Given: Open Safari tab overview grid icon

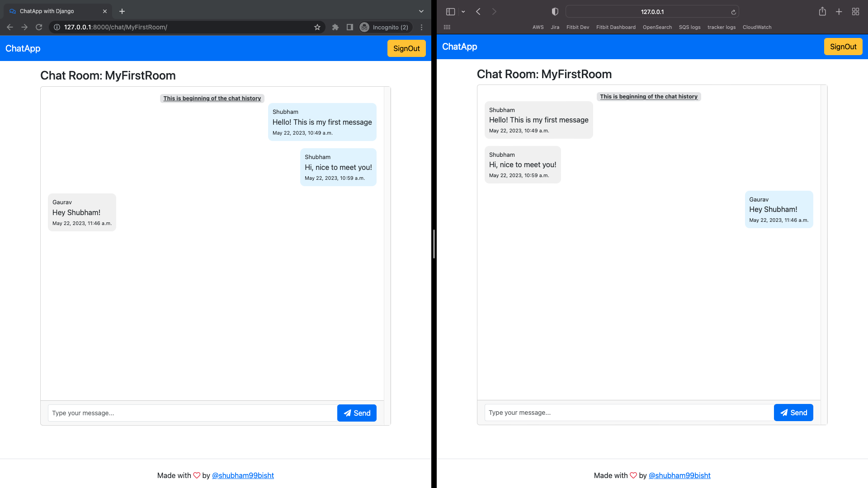Looking at the screenshot, I should pos(855,12).
